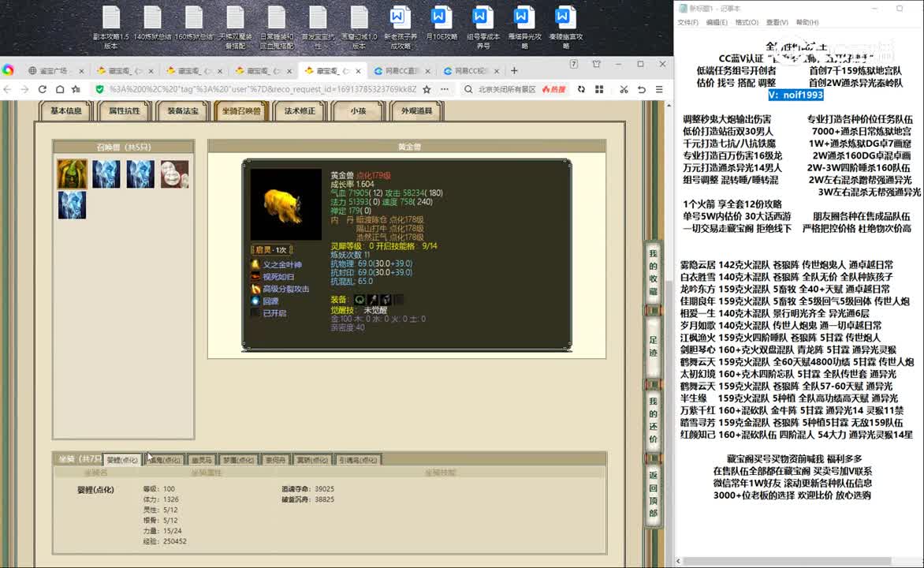
Task: Open a new browser tab
Action: click(x=514, y=71)
